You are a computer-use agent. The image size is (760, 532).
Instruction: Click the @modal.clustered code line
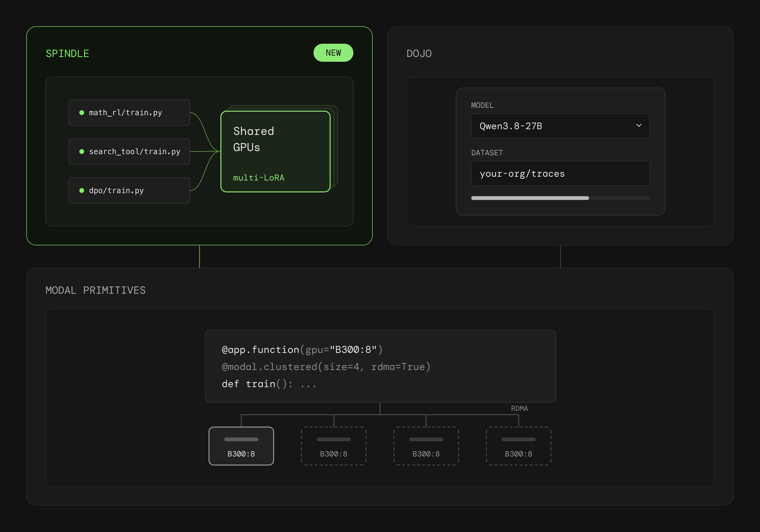[326, 367]
